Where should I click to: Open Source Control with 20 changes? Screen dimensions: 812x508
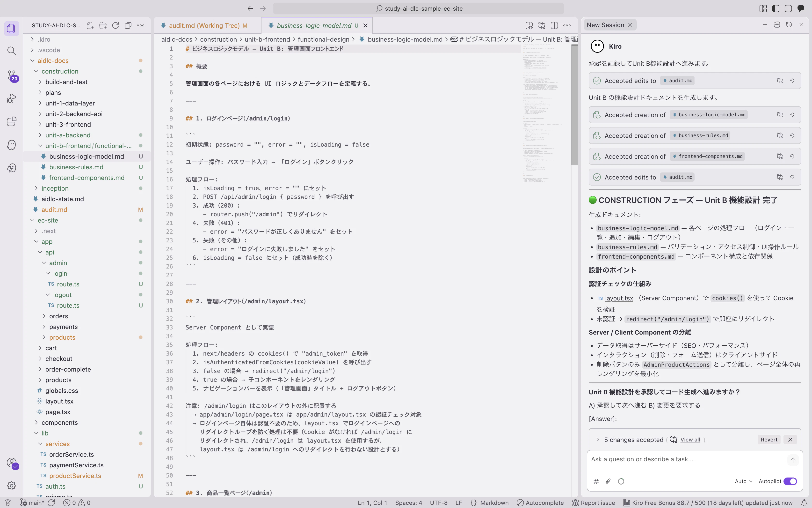pyautogui.click(x=11, y=75)
